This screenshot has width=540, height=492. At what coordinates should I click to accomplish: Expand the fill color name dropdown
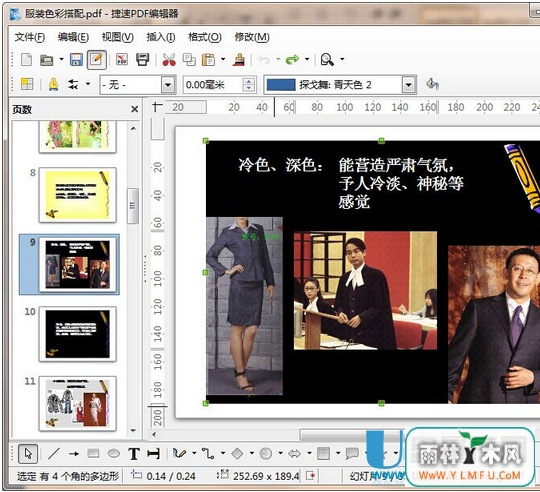408,85
